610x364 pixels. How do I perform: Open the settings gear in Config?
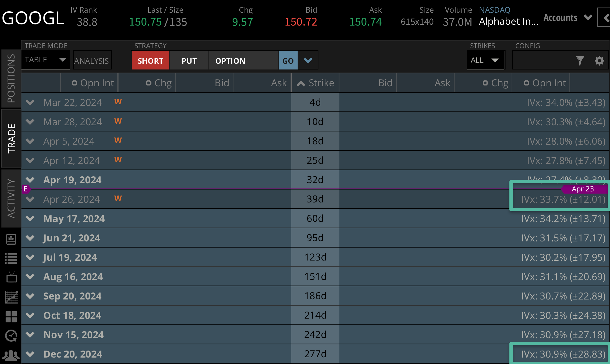coord(599,60)
